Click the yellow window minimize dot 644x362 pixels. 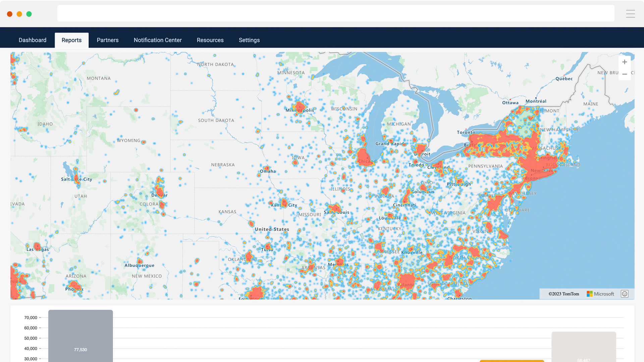tap(19, 14)
